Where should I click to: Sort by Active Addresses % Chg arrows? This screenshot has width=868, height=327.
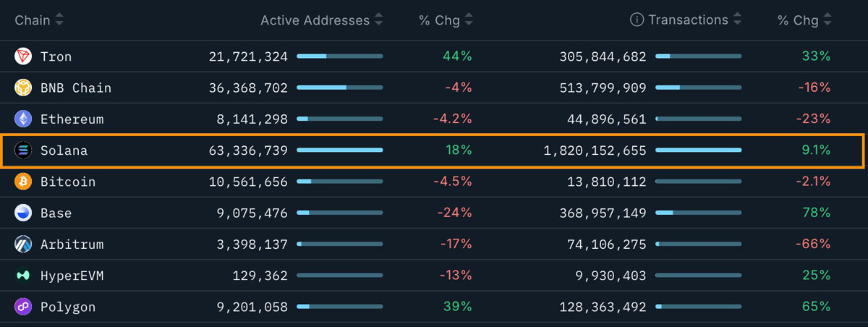[469, 20]
